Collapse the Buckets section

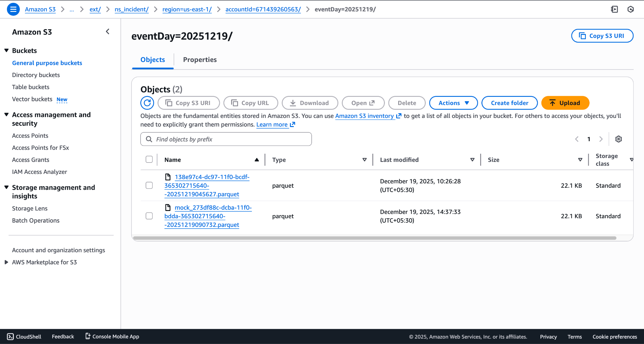click(x=6, y=50)
